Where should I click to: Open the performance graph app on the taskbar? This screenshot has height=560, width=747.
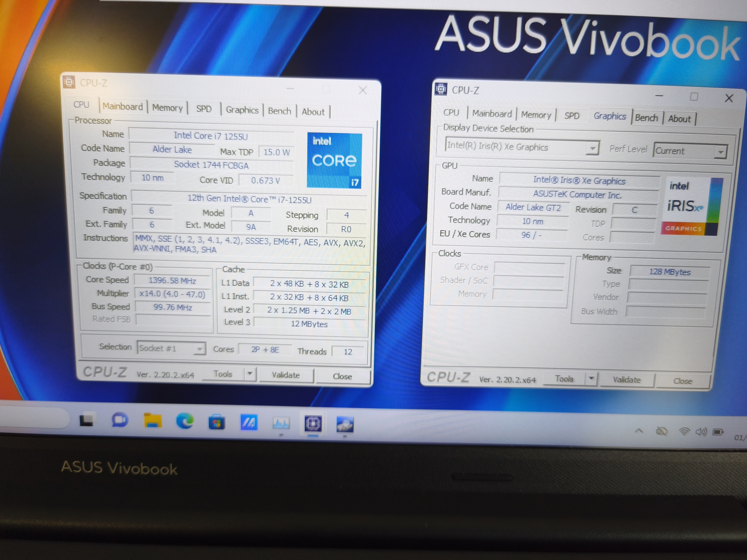[x=281, y=423]
